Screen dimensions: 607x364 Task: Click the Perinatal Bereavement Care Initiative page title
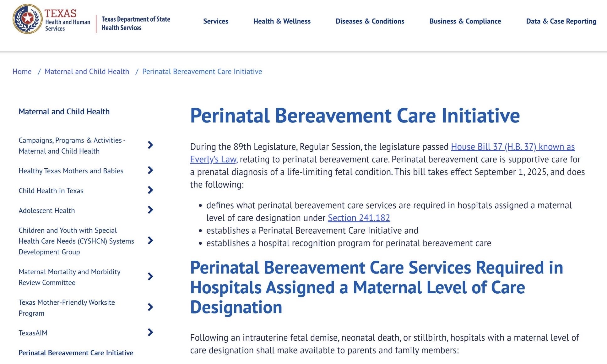pyautogui.click(x=355, y=116)
